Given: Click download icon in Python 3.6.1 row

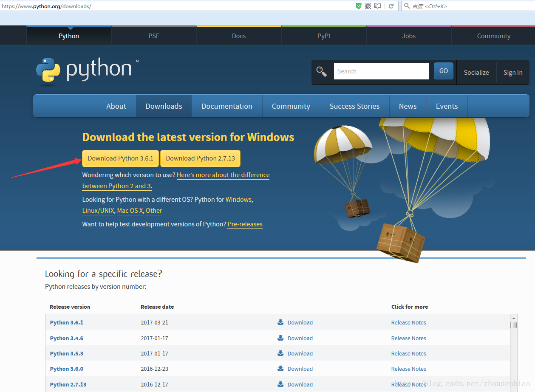Looking at the screenshot, I should tap(280, 322).
